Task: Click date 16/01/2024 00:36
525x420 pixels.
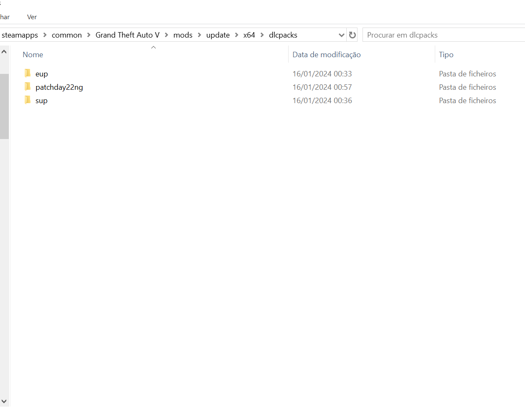Action: (x=322, y=101)
